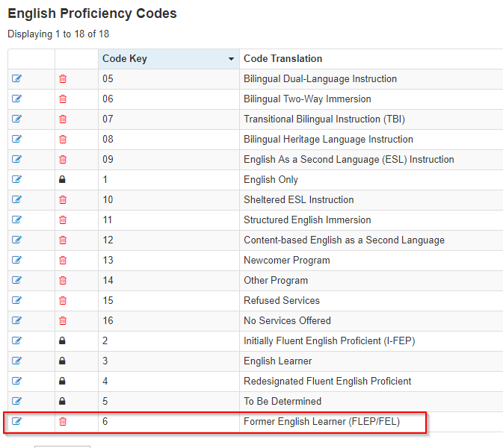
Task: Delete the Former English Learner (FLEP/FEL) code
Action: 63,421
